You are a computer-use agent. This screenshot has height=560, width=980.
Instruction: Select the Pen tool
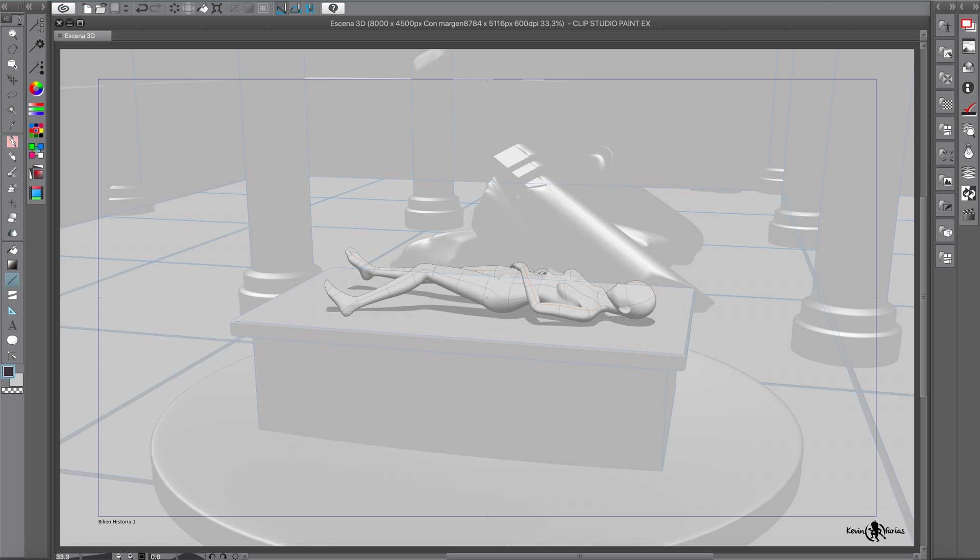coord(12,141)
